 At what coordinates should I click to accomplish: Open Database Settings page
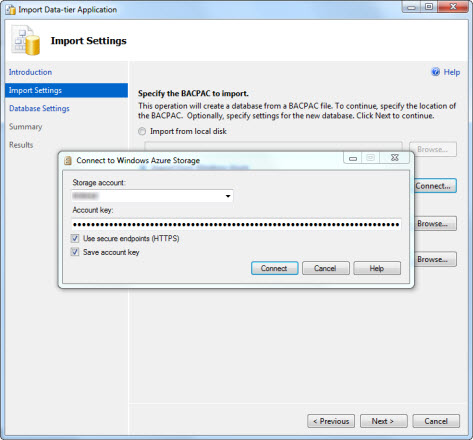(39, 108)
